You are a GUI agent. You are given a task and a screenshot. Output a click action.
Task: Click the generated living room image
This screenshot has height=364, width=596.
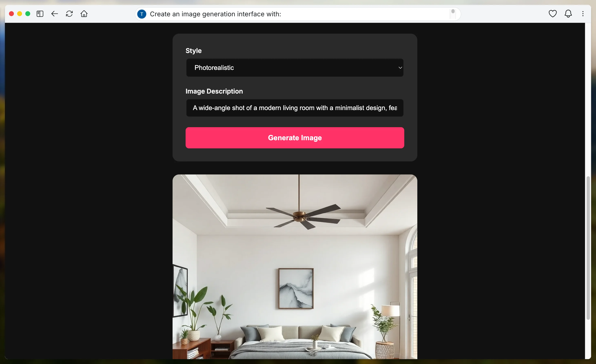pyautogui.click(x=295, y=267)
